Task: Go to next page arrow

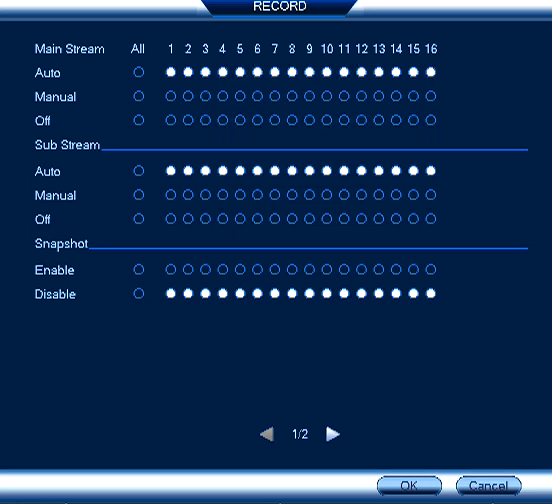Action: 333,434
